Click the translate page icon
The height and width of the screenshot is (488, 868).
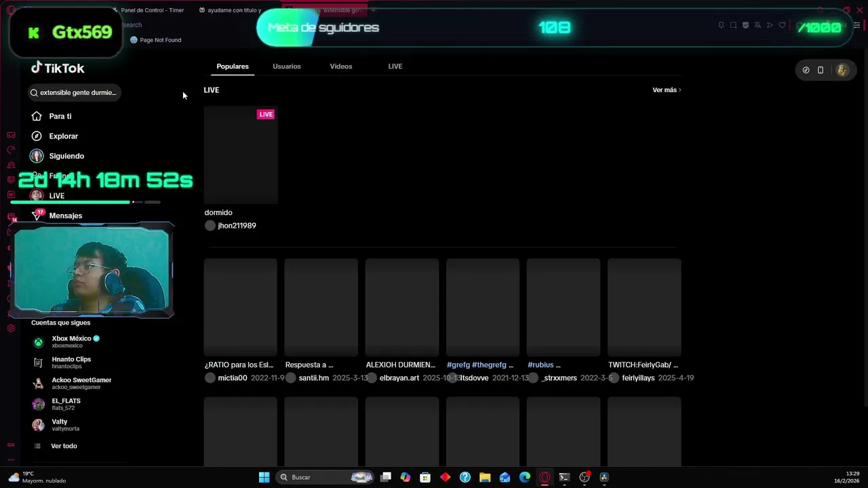(757, 25)
